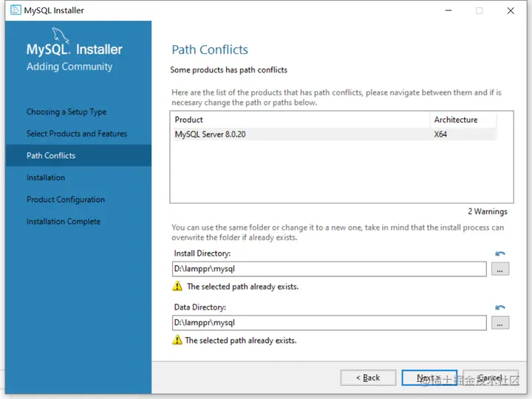Click the MySQL dolphin logo
The width and height of the screenshot is (532, 399).
[60, 35]
